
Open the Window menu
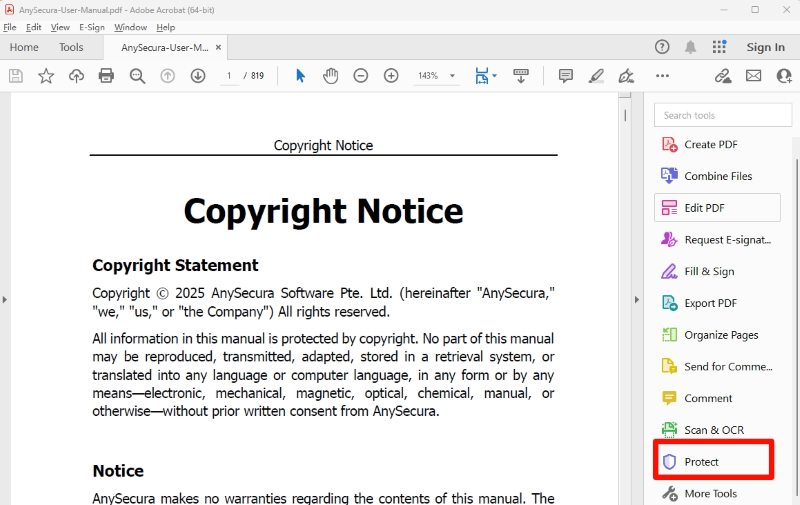pos(131,27)
